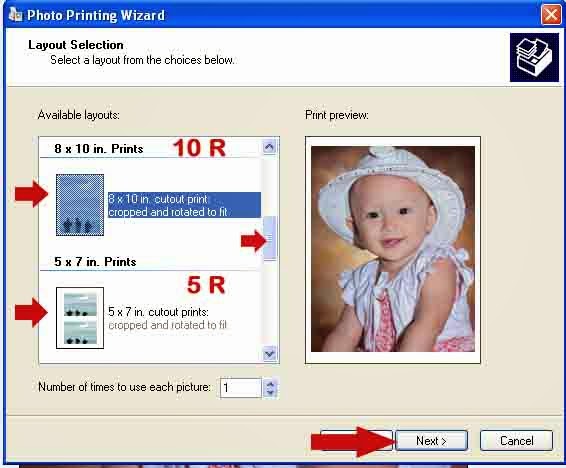The image size is (566, 468).
Task: Click the "Available layouts:" label
Action: point(78,115)
